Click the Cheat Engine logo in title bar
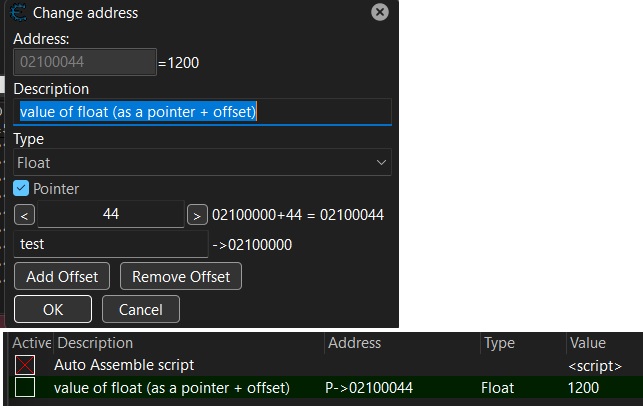The width and height of the screenshot is (643, 409). click(x=17, y=13)
